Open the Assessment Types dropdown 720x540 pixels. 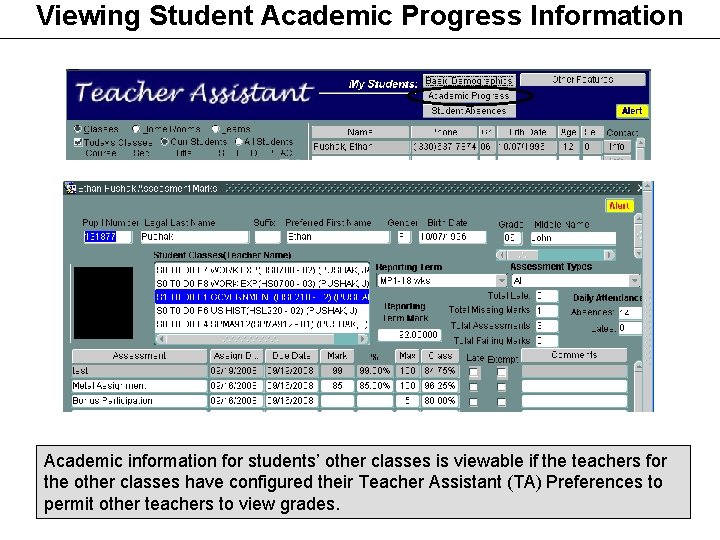coord(634,281)
